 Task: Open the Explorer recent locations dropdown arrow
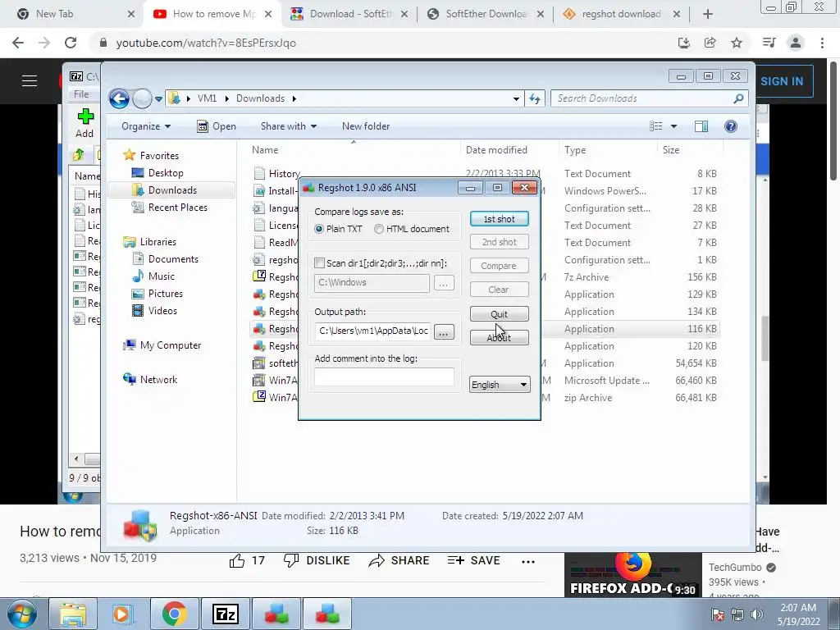158,99
